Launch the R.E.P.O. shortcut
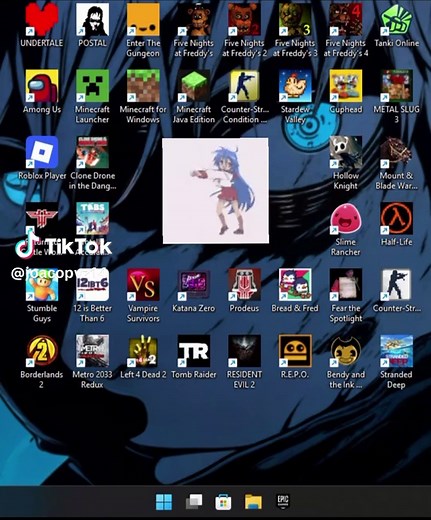 [295, 351]
